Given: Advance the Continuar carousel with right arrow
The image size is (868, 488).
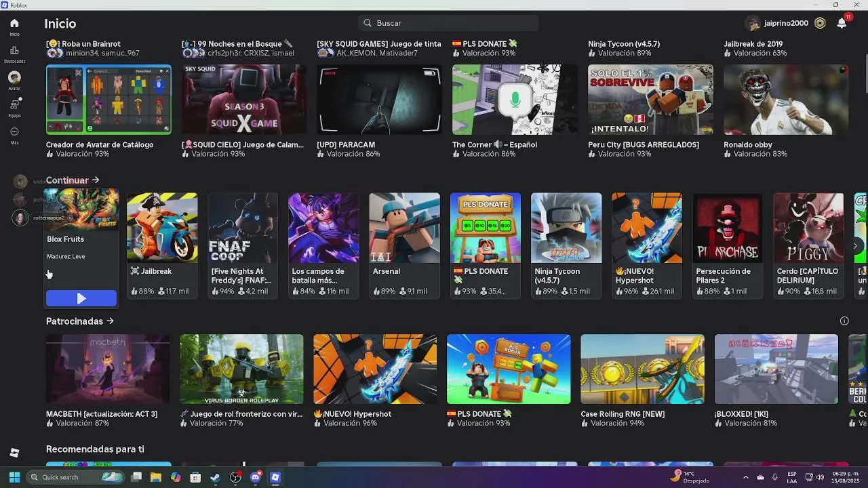Looking at the screenshot, I should [x=856, y=245].
